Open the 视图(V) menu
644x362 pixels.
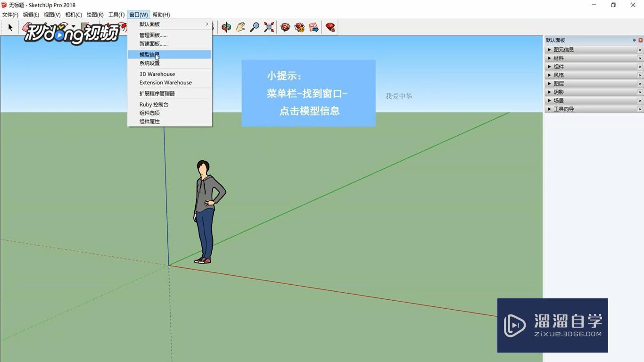pos(52,15)
